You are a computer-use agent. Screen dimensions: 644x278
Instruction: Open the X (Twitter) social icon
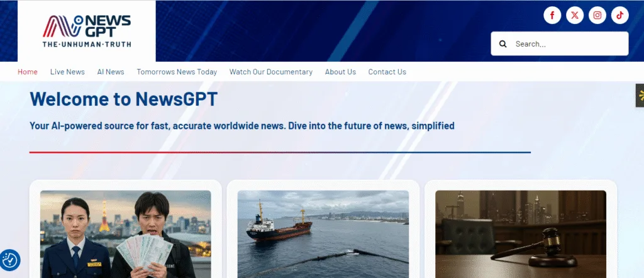point(575,15)
